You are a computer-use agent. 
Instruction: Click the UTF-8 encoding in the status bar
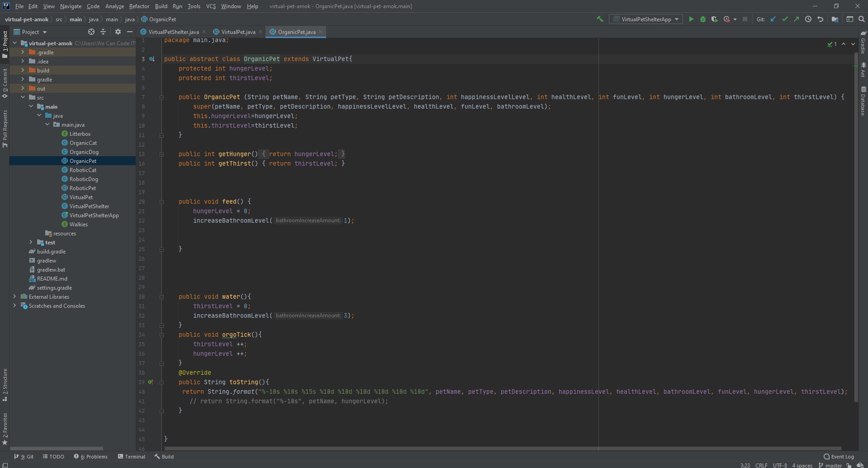[x=780, y=465]
